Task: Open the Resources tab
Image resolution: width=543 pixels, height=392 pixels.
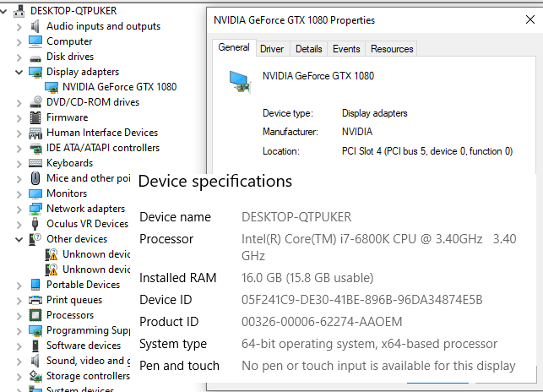Action: click(x=392, y=49)
